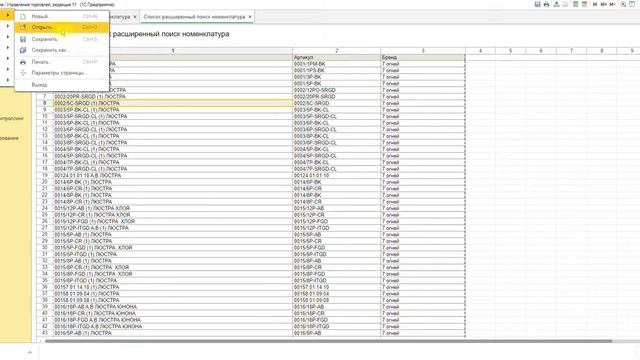Click the printer icon in top toolbar
Screen dimensions: 640x360
click(x=547, y=4)
